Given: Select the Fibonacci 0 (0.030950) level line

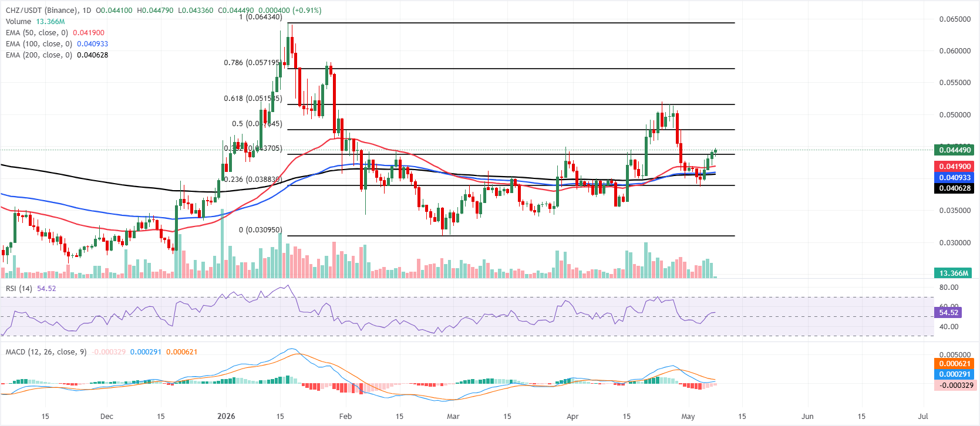Looking at the screenshot, I should (511, 236).
